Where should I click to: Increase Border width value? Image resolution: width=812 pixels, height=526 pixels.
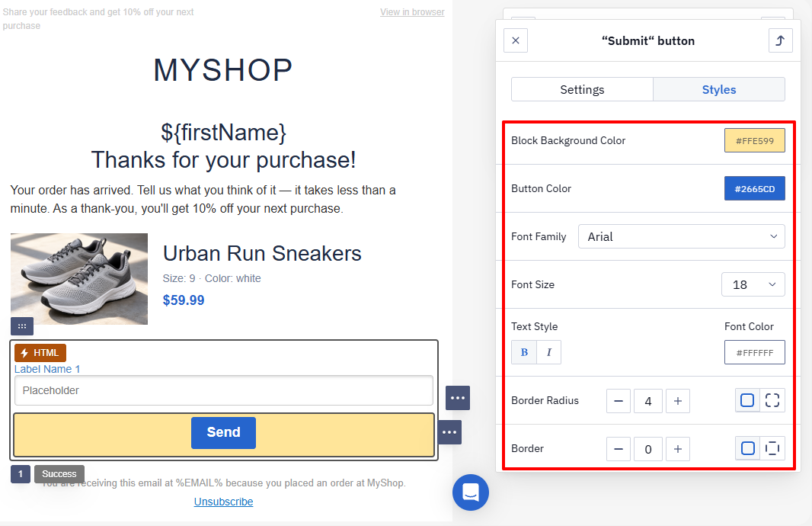[x=678, y=449]
